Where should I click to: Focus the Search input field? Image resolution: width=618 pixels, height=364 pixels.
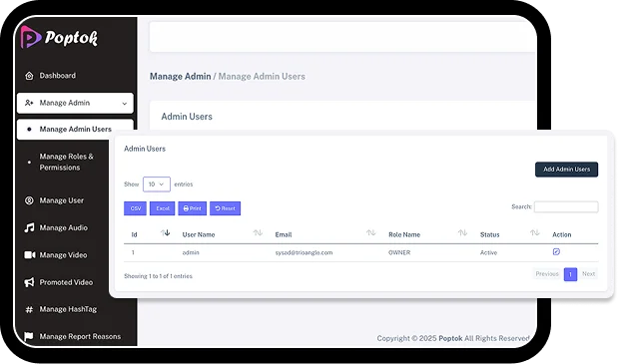tap(566, 207)
